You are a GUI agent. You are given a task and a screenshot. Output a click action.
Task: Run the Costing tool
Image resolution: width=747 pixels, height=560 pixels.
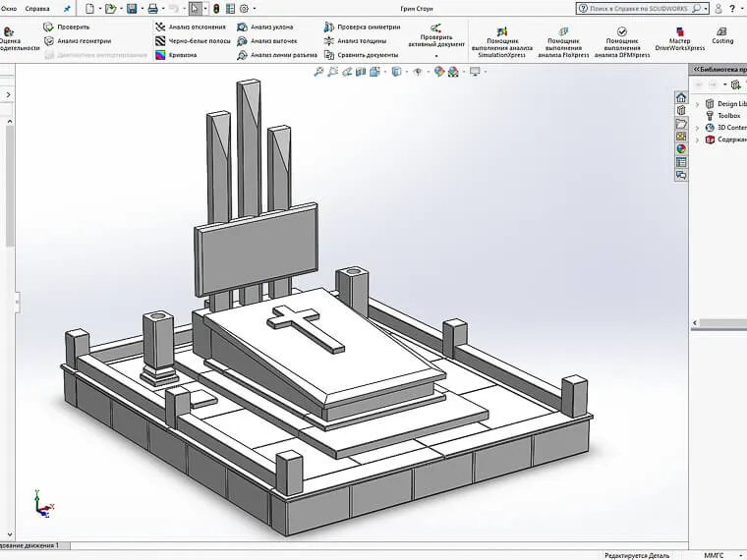(722, 35)
